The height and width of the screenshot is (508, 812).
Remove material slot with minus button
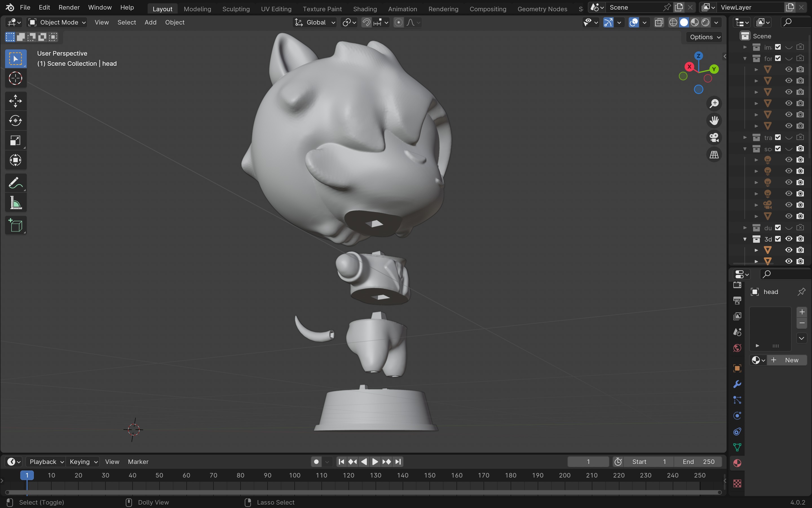point(802,323)
